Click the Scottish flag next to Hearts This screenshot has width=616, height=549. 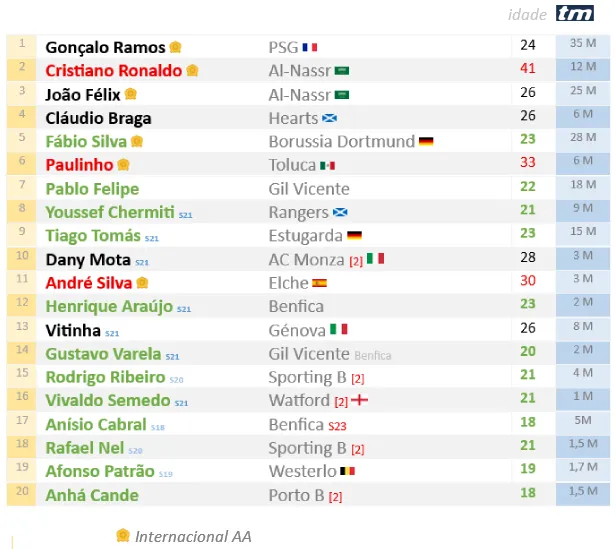coord(329,118)
